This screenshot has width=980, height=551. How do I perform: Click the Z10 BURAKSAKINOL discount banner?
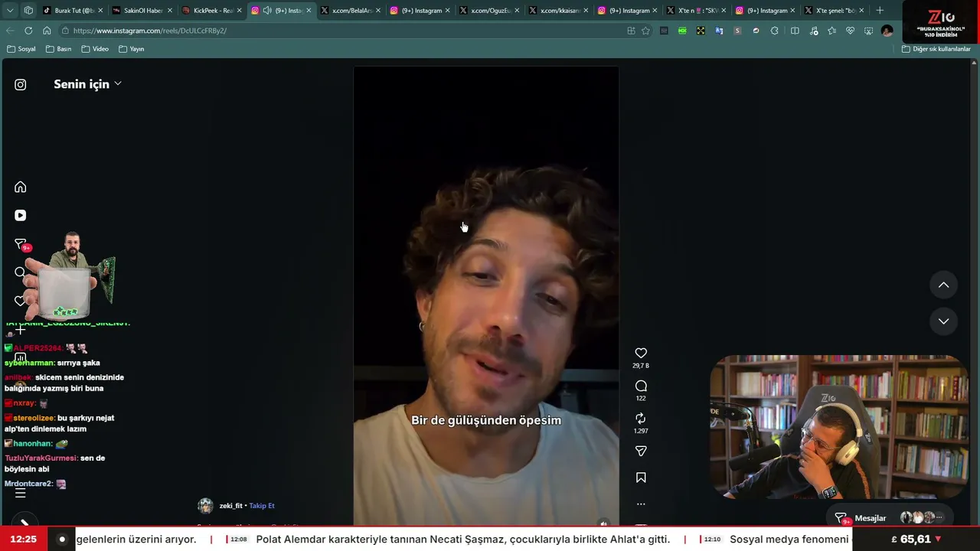940,22
